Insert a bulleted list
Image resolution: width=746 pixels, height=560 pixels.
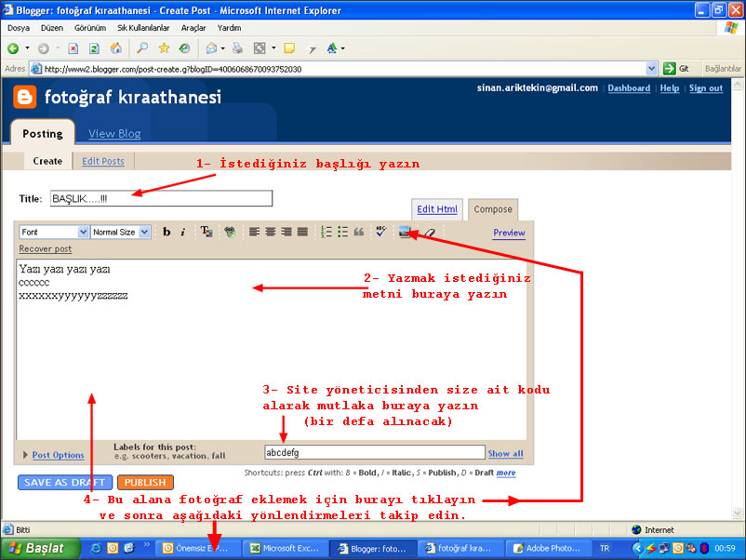(342, 232)
